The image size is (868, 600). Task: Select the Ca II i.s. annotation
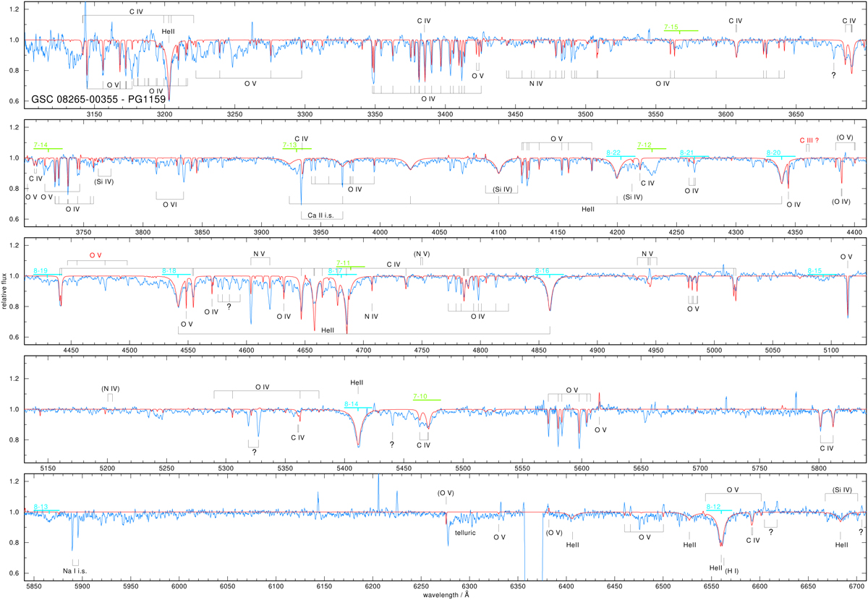[x=321, y=215]
